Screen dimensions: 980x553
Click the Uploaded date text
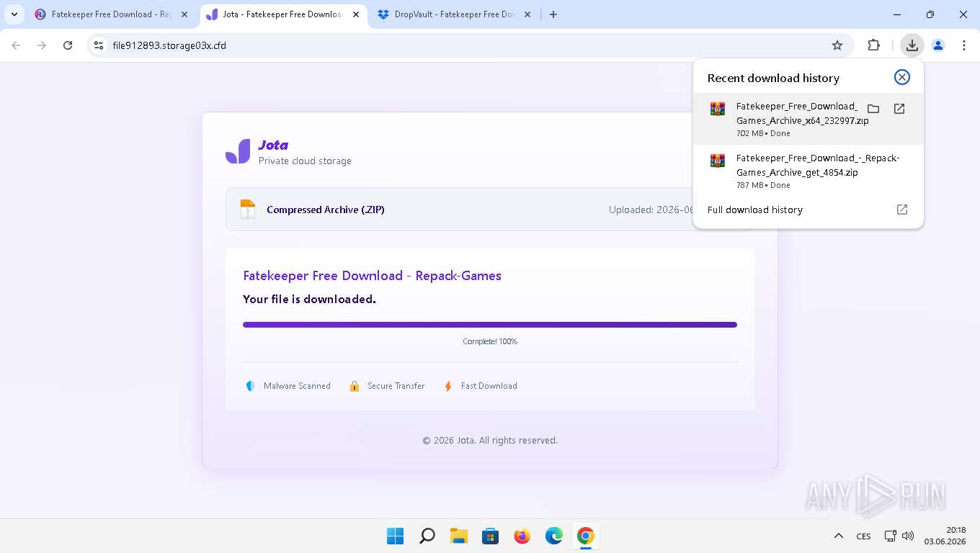651,210
